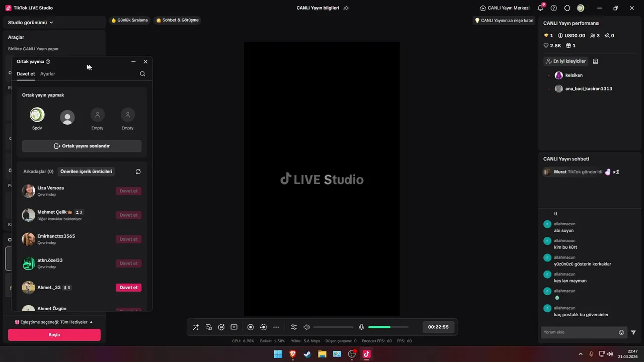Screen dimensions: 644x362
Task: Click the chat message 'kes lan maymun'
Action: [x=570, y=281]
